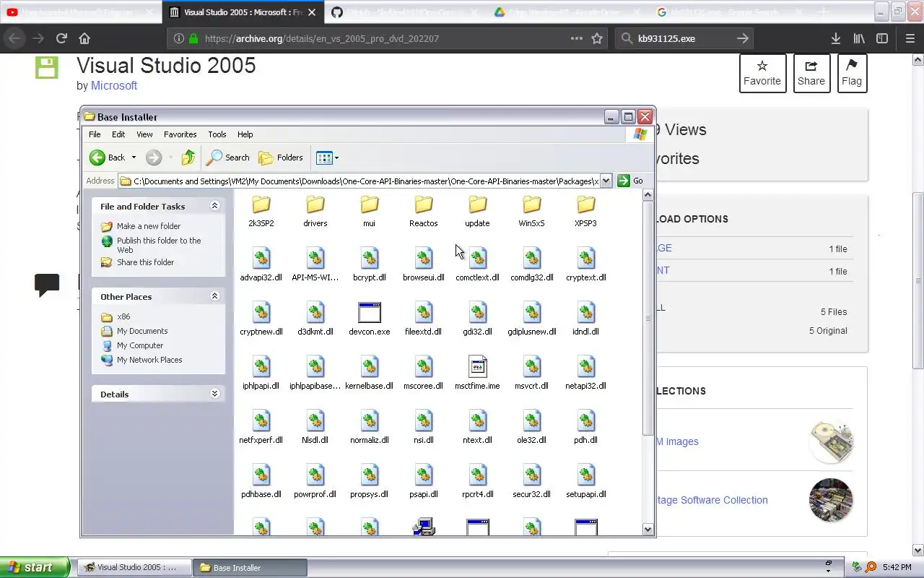Bookmark this page with star icon
This screenshot has height=578, width=924.
tap(597, 38)
